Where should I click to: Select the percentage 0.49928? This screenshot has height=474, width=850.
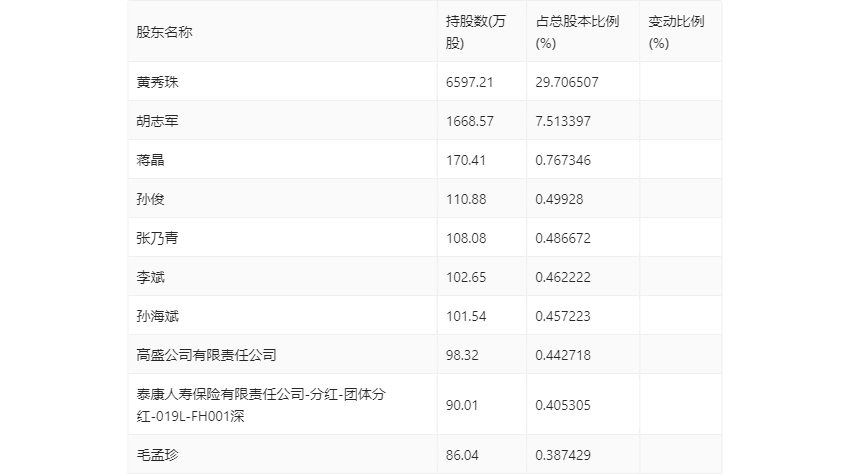(559, 199)
